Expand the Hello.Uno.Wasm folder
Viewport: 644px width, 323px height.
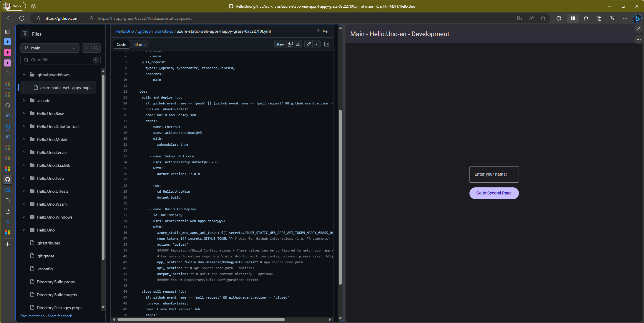click(24, 204)
